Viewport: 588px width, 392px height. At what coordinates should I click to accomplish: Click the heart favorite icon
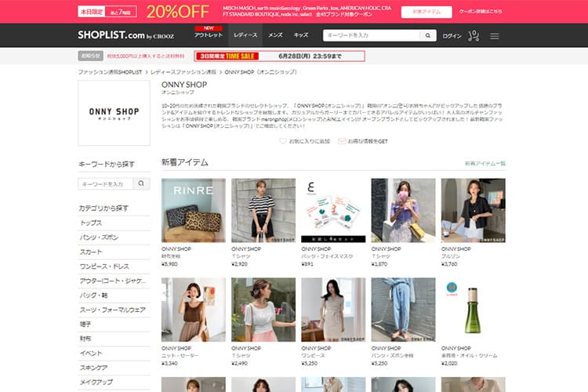pyautogui.click(x=283, y=141)
